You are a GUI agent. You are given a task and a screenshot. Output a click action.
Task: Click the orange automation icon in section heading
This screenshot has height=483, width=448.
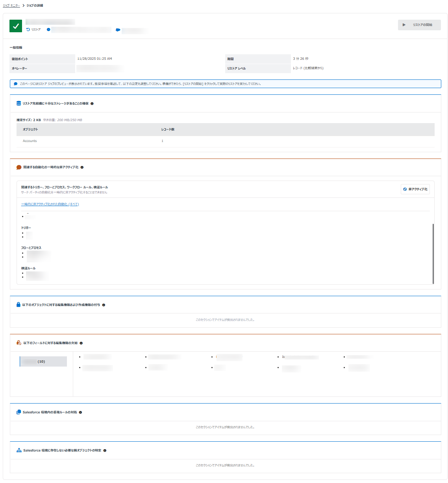(19, 168)
